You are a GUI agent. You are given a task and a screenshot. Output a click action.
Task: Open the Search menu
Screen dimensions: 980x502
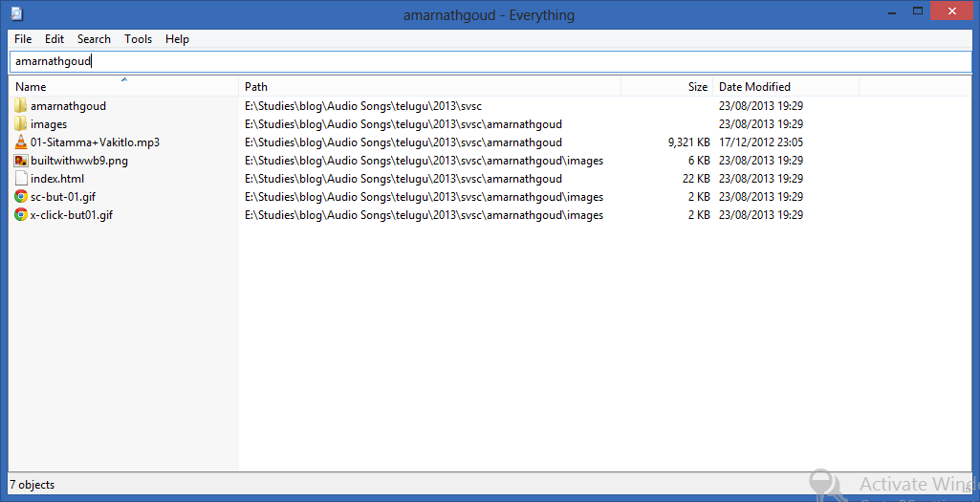tap(94, 39)
